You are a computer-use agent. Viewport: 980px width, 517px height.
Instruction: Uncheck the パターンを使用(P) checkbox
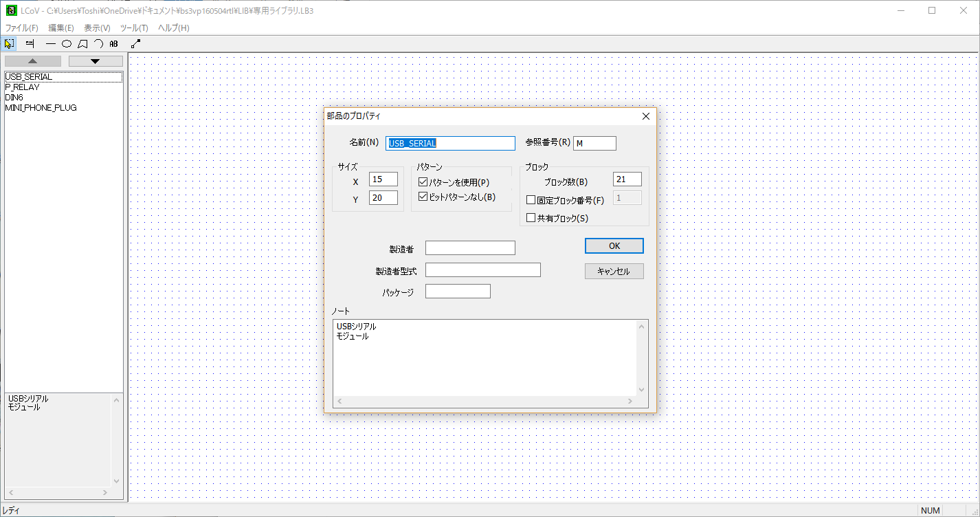[424, 182]
